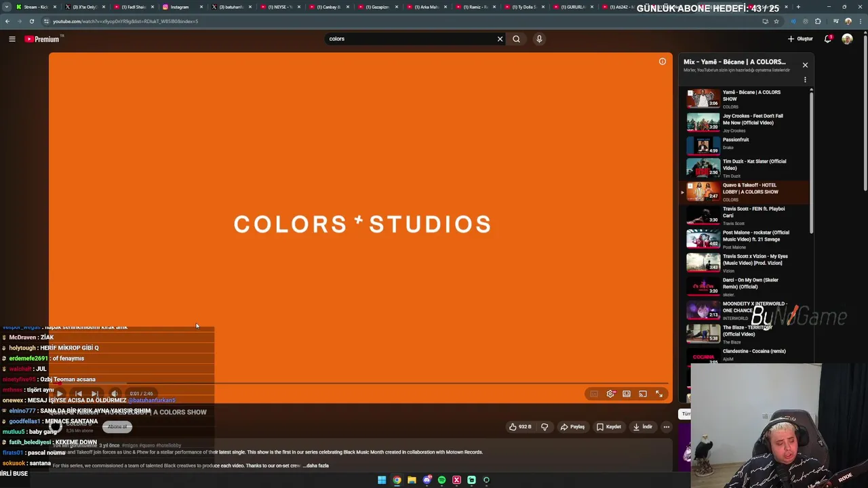Open the player settings gear
Image resolution: width=868 pixels, height=488 pixels.
click(x=610, y=394)
